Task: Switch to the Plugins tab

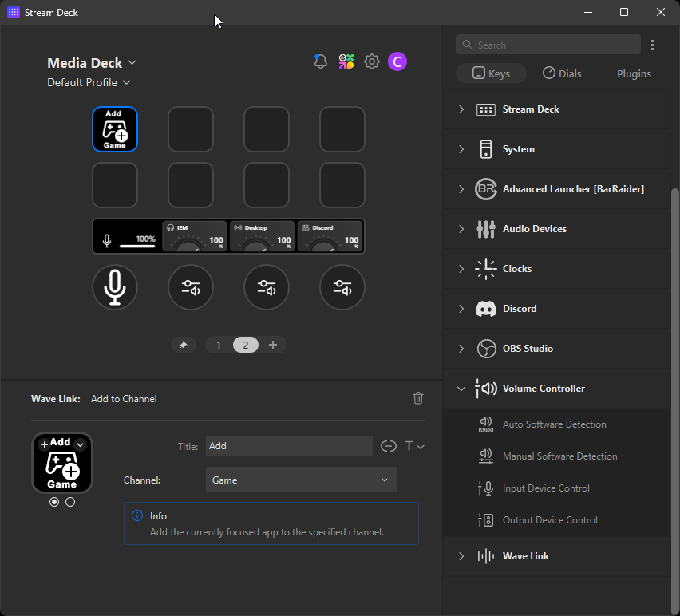Action: (634, 73)
